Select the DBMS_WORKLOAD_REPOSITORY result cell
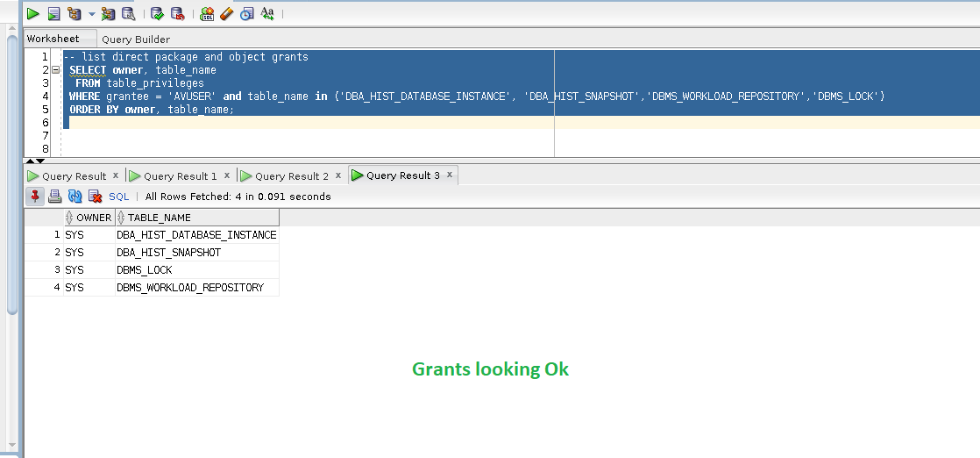 point(197,288)
